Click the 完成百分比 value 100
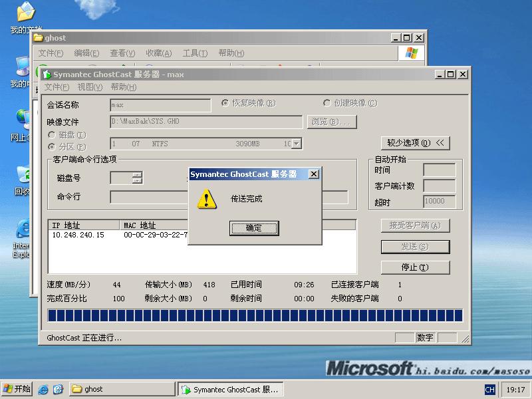 119,299
